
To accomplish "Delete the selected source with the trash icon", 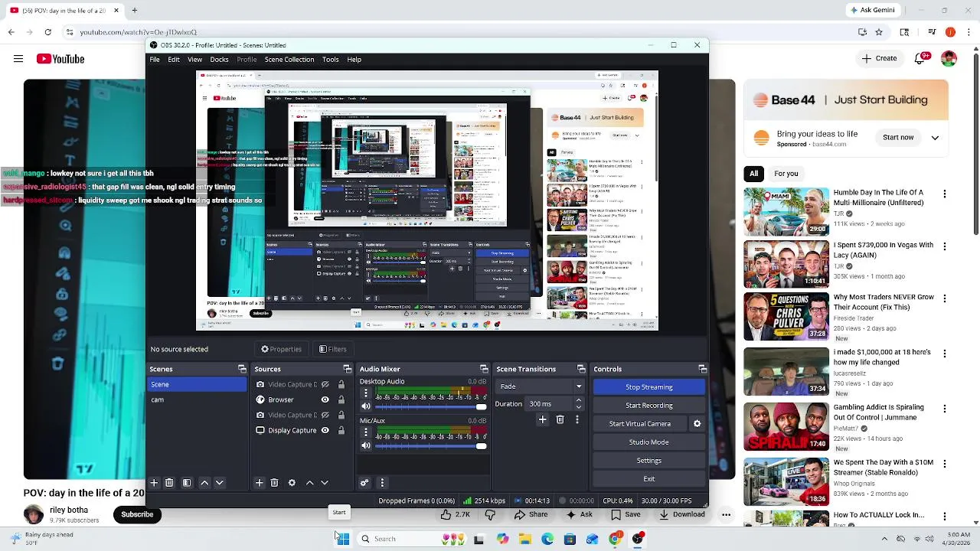I will click(274, 483).
